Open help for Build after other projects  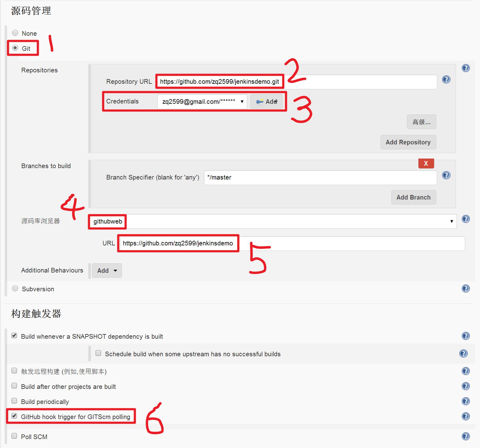466,386
